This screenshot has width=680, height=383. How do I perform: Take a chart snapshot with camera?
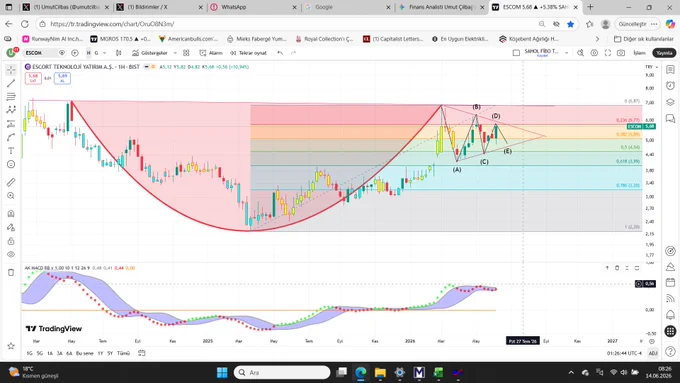click(621, 53)
